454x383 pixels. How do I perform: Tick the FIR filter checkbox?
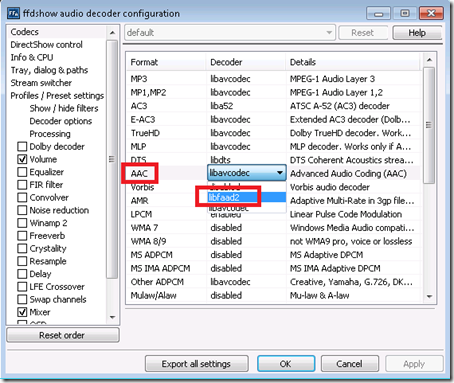(22, 185)
